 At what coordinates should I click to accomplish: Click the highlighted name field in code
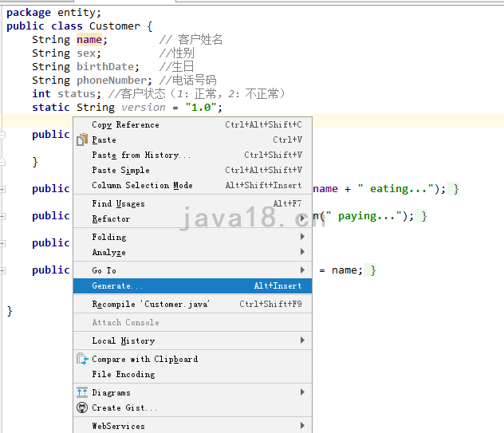[x=89, y=40]
